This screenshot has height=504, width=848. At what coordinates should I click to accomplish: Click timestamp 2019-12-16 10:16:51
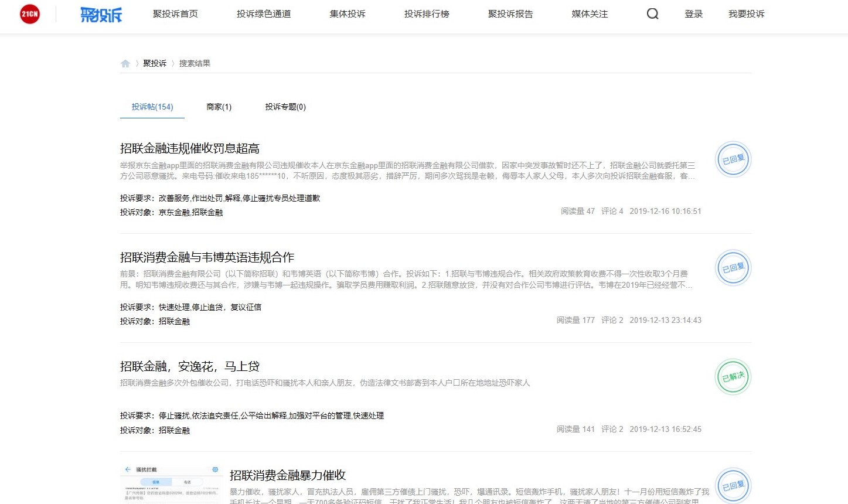(x=665, y=211)
